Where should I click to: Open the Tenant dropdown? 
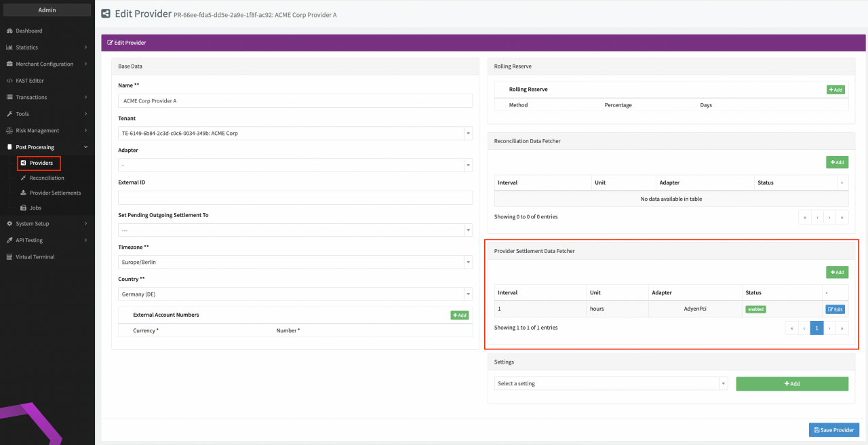[295, 134]
